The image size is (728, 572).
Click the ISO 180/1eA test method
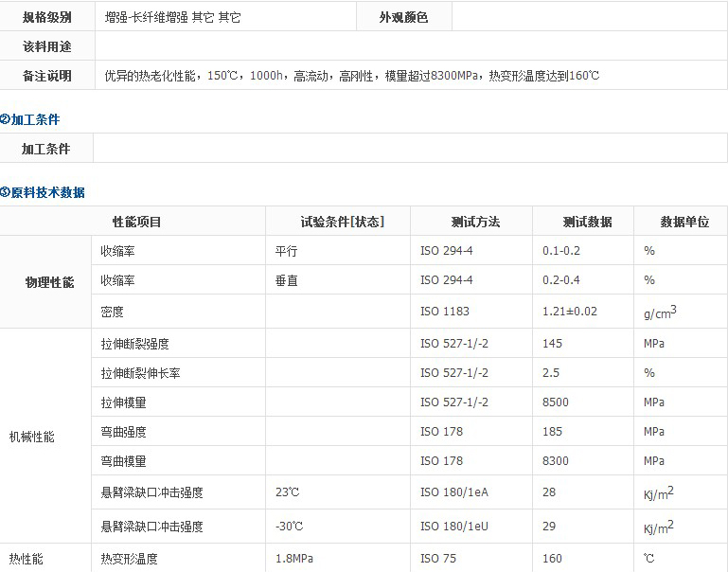453,492
